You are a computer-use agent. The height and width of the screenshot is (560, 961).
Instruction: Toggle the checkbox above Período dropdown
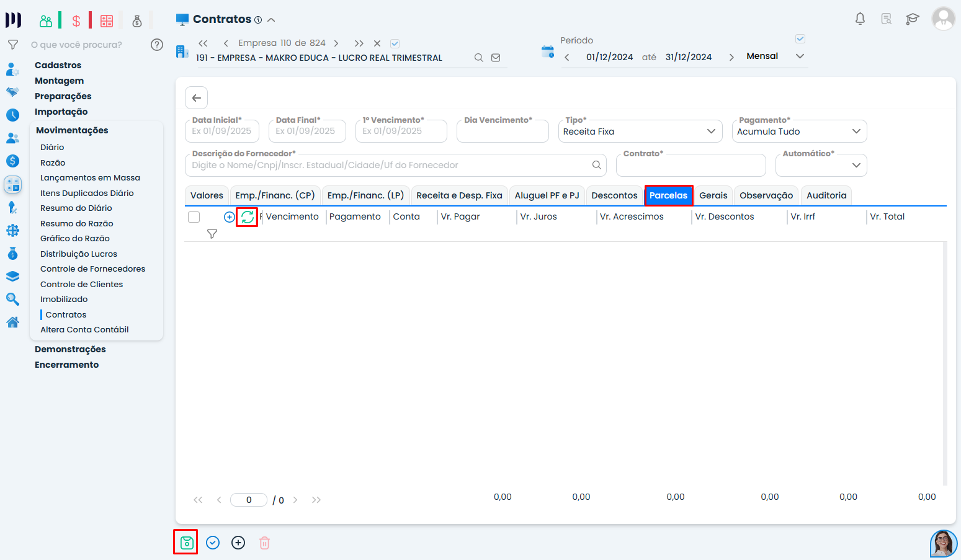point(800,39)
